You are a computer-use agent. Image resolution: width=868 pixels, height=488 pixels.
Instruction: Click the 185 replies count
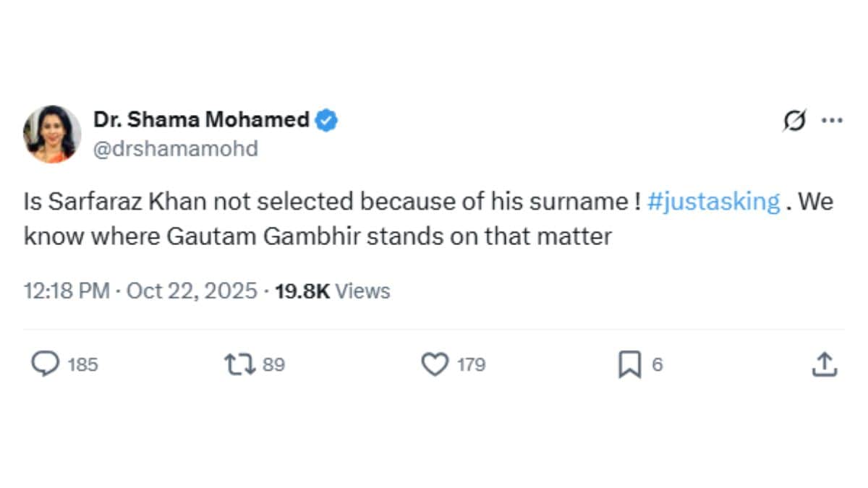pyautogui.click(x=82, y=365)
